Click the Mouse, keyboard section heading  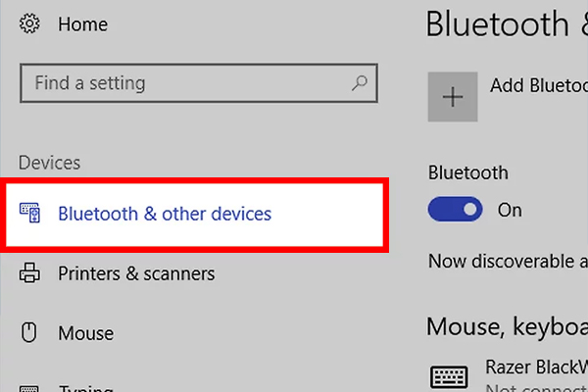coord(507,323)
